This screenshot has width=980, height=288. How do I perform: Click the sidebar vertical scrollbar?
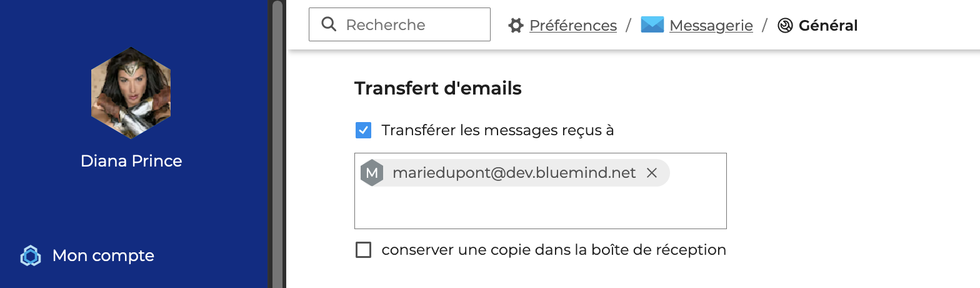278,144
